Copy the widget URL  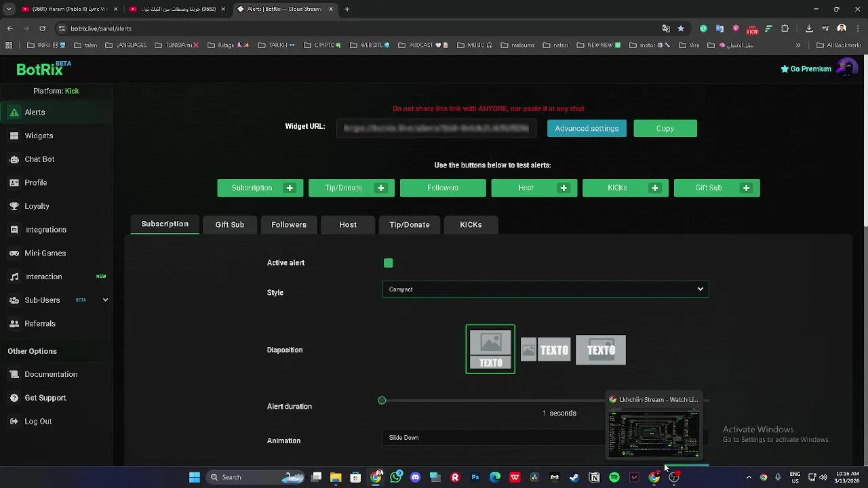coord(665,129)
